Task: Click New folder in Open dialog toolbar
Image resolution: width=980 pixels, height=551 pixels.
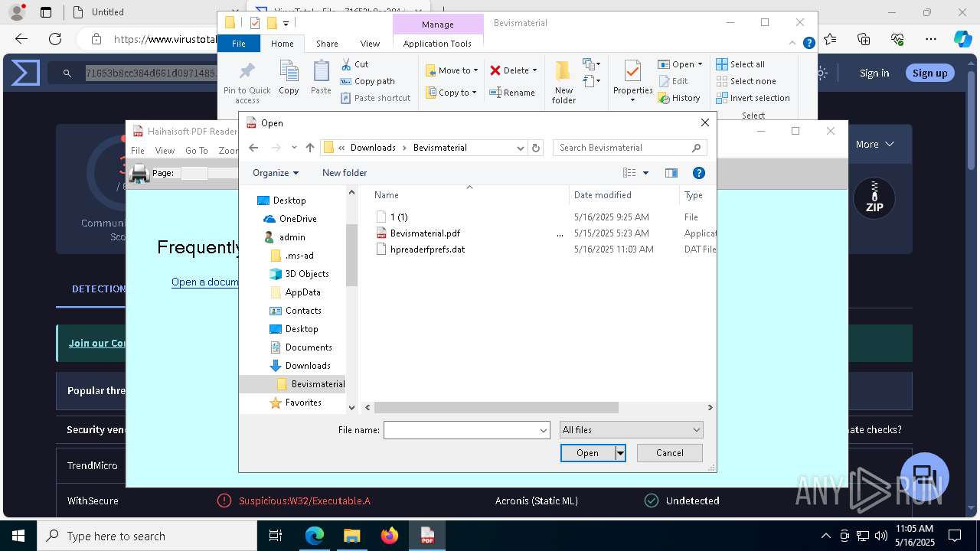Action: click(x=345, y=173)
